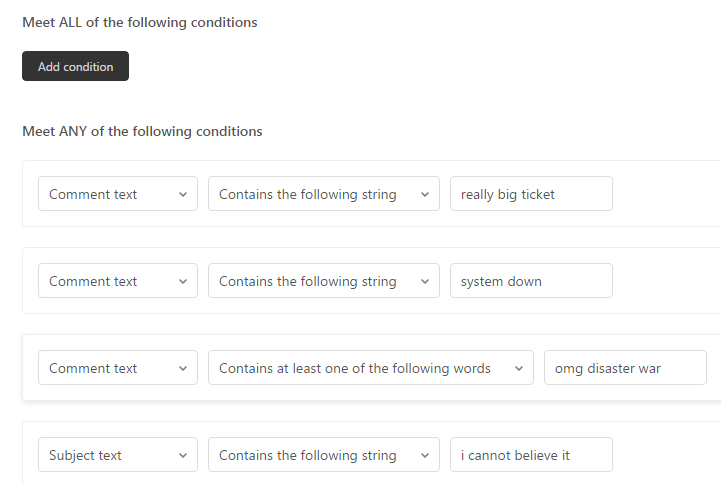
Task: Open the Comment text dropdown beside 'really big ticket'
Action: coord(117,194)
